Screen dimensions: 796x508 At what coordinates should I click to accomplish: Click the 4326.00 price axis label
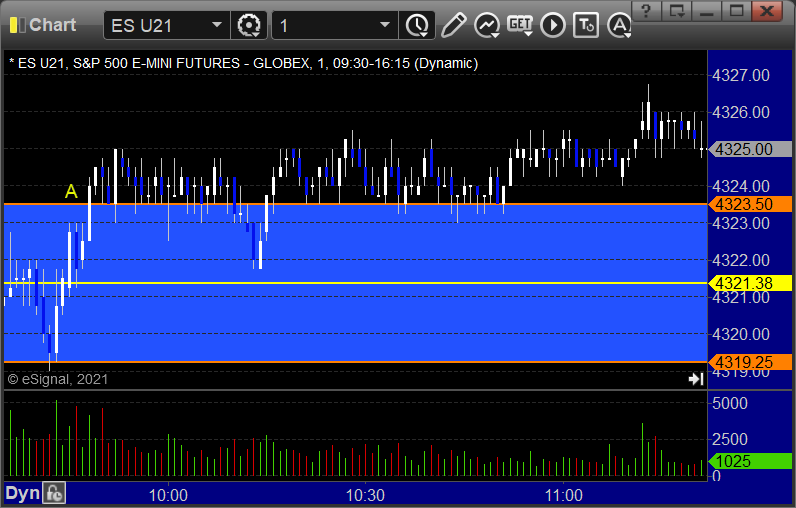pyautogui.click(x=741, y=112)
